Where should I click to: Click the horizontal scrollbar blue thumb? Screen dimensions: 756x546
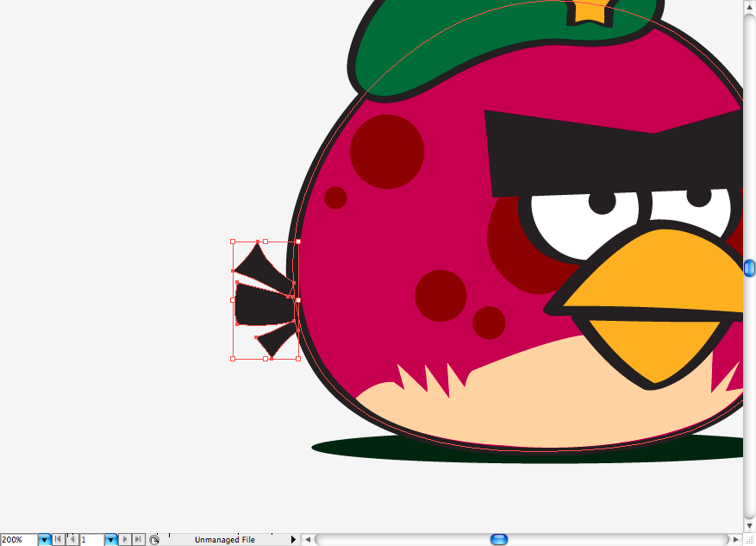pyautogui.click(x=499, y=539)
